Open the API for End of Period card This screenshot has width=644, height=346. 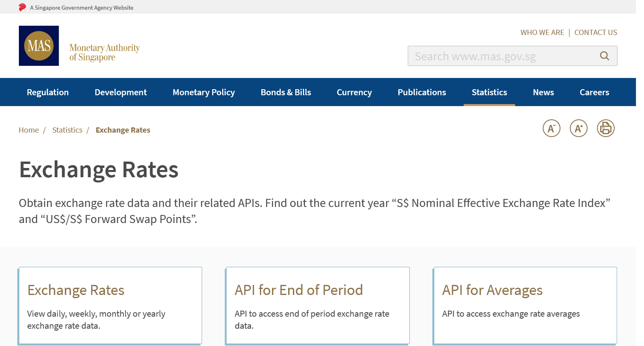click(317, 305)
